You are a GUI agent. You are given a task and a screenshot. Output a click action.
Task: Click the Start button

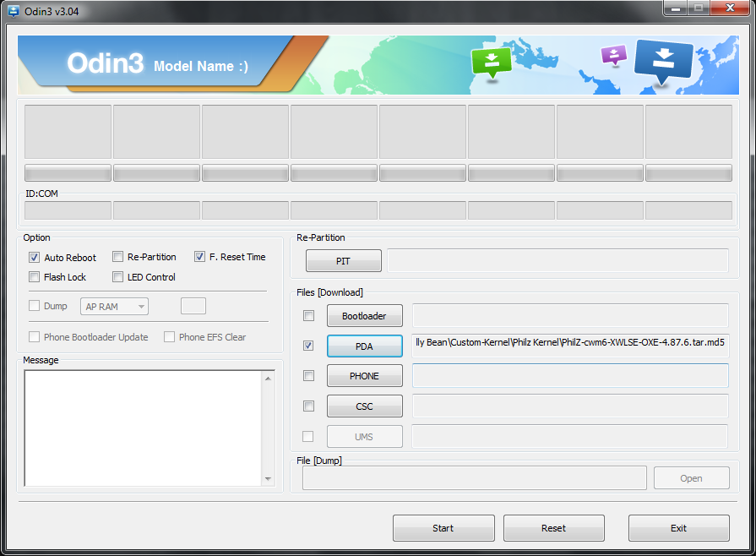tap(443, 528)
